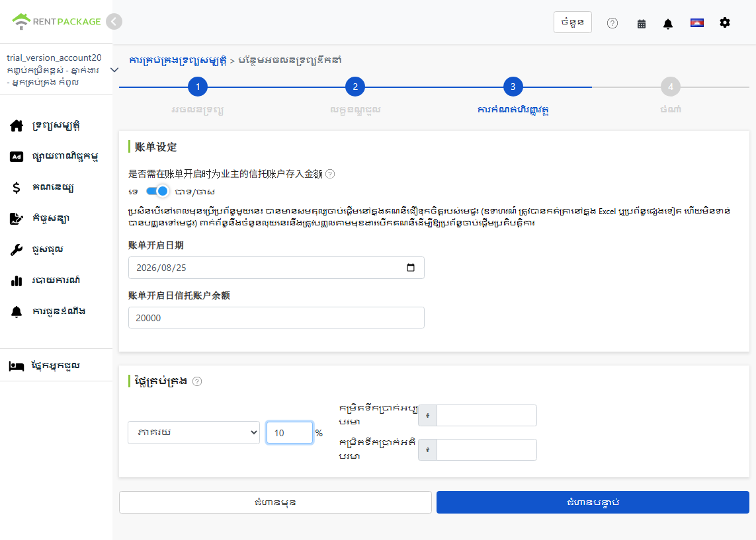The height and width of the screenshot is (540, 756).
Task: Open កិច្ចសន្យា sidebar menu
Action: pyautogui.click(x=51, y=218)
